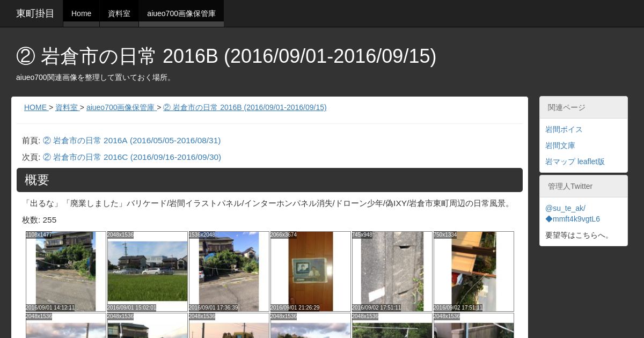Follow the aiueo700画像保管庫 breadcrumb link

[x=121, y=107]
